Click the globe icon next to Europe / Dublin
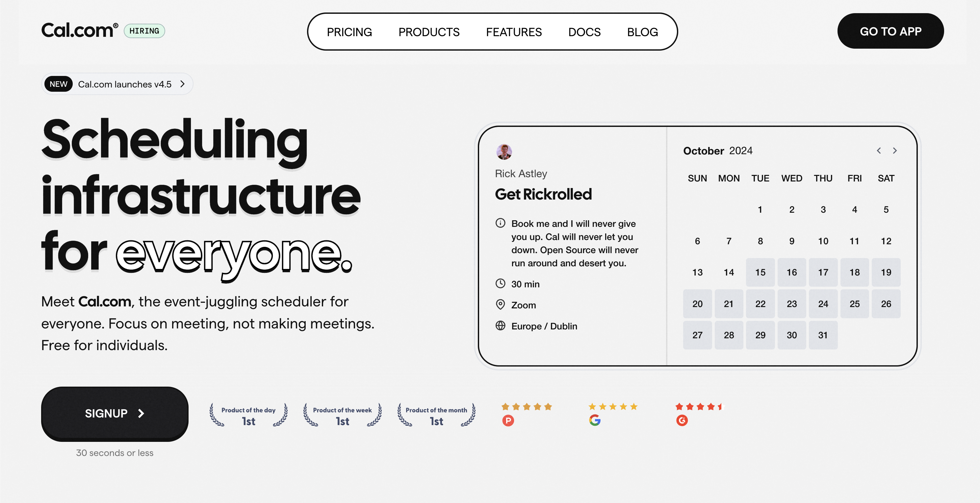The height and width of the screenshot is (503, 980). click(x=500, y=326)
